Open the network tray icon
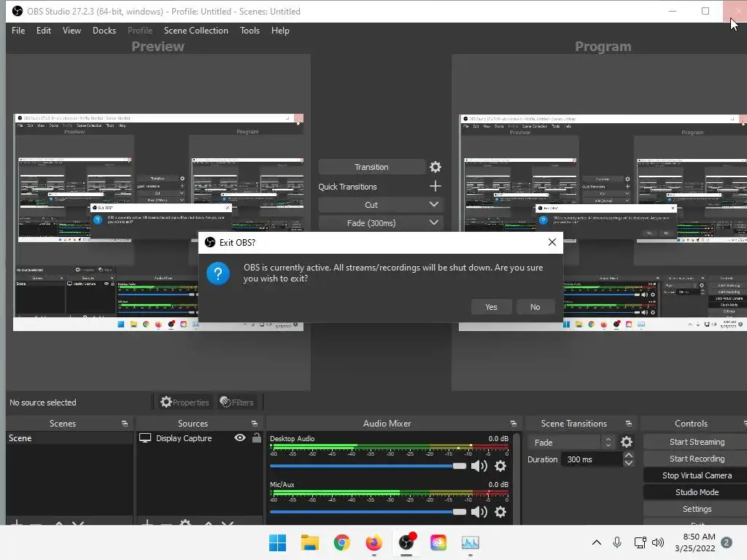This screenshot has height=560, width=747. pyautogui.click(x=640, y=542)
